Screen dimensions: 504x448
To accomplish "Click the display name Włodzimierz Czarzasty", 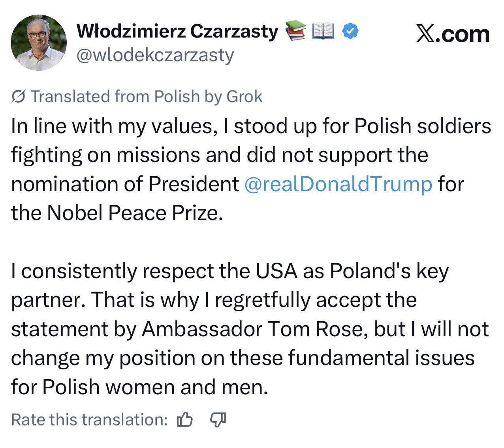I will pos(177,31).
